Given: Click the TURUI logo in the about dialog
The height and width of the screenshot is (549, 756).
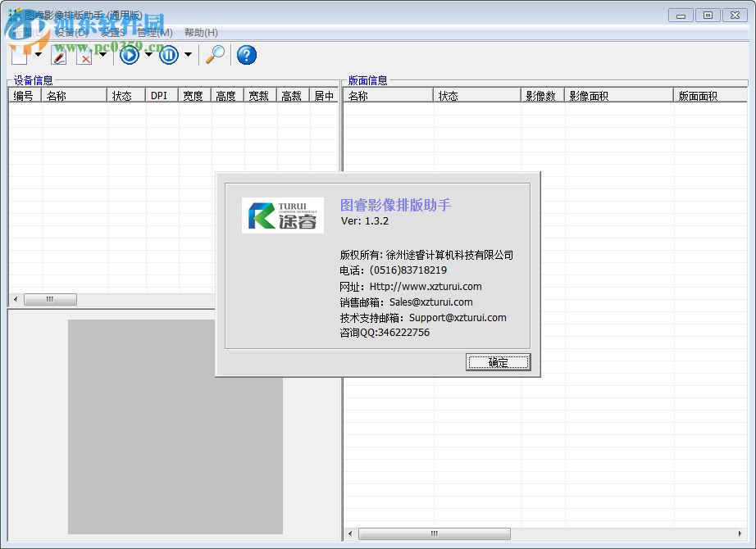Looking at the screenshot, I should (x=281, y=215).
